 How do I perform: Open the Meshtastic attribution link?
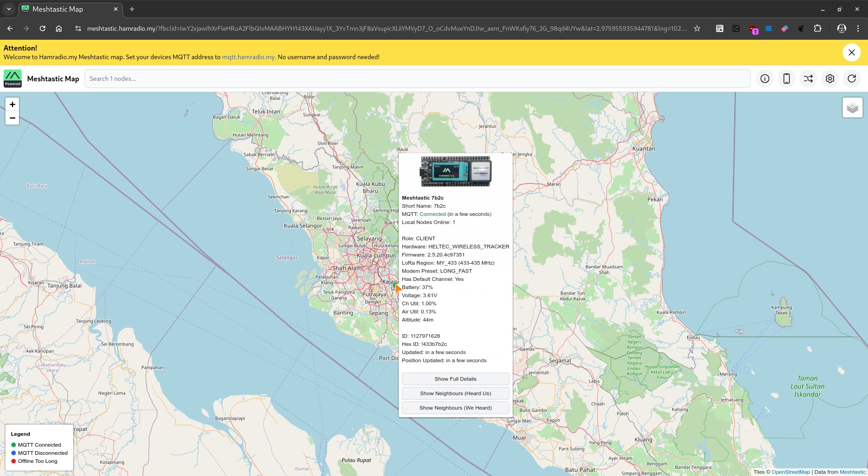(853, 472)
